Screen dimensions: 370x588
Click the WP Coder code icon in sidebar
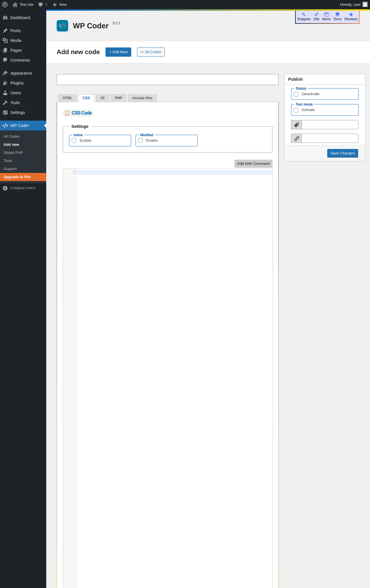tap(5, 126)
